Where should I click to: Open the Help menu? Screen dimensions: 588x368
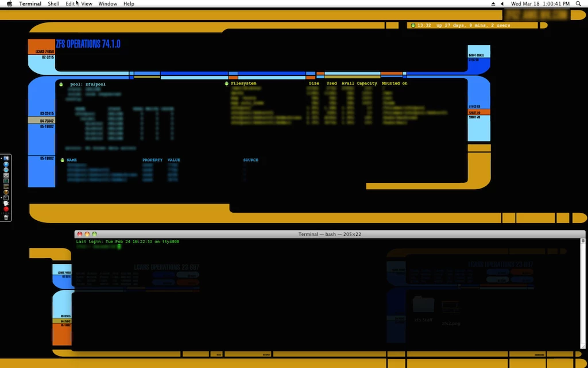pos(129,4)
